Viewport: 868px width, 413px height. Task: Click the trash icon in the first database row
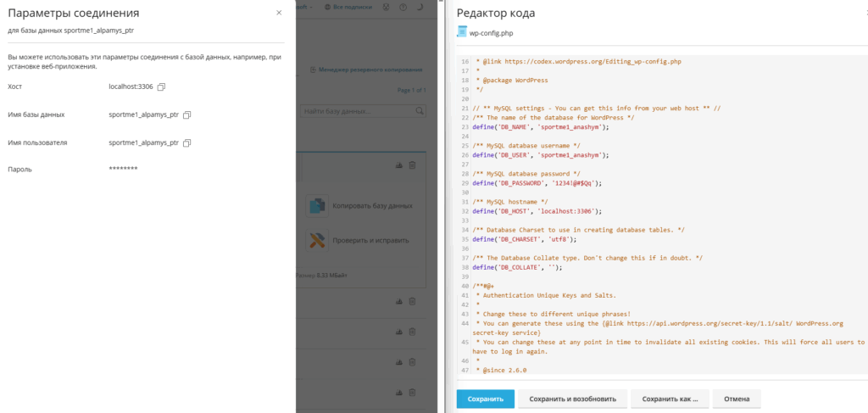click(x=412, y=165)
